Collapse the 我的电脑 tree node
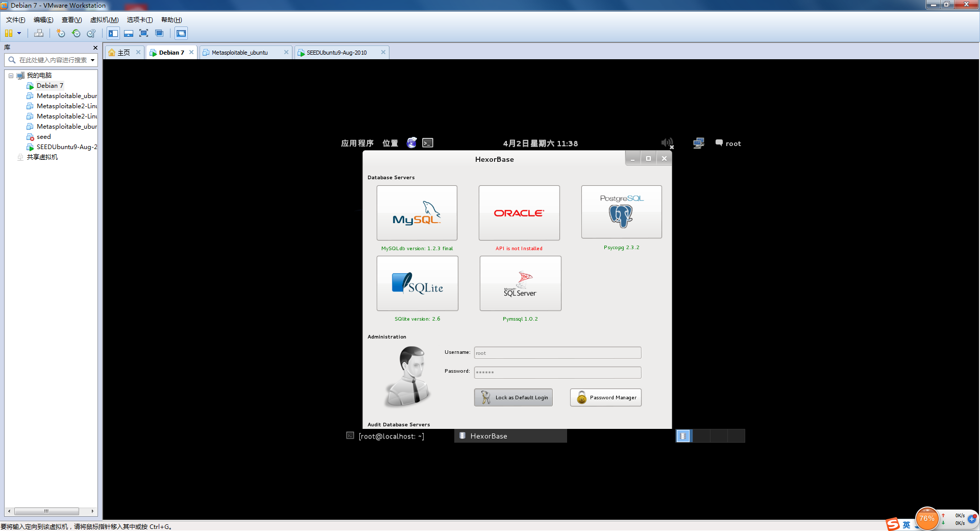Image resolution: width=980 pixels, height=531 pixels. (x=11, y=76)
